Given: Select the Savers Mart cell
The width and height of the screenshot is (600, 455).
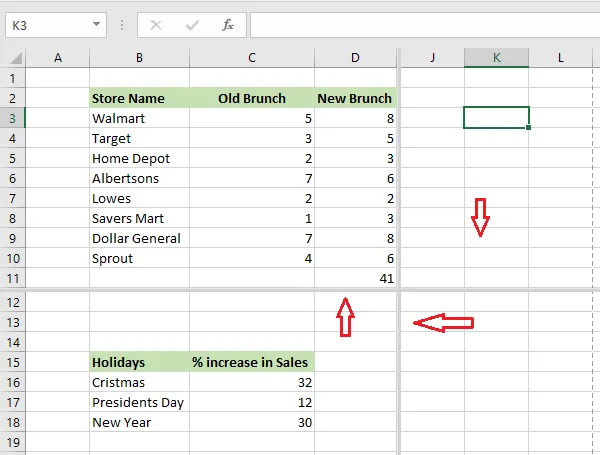Looking at the screenshot, I should [x=139, y=218].
